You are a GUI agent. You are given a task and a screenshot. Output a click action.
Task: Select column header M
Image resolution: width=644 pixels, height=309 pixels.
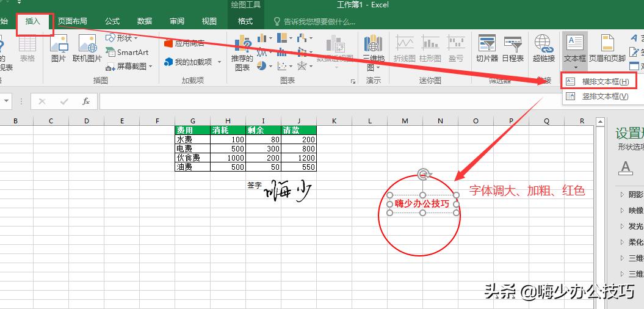coord(405,121)
